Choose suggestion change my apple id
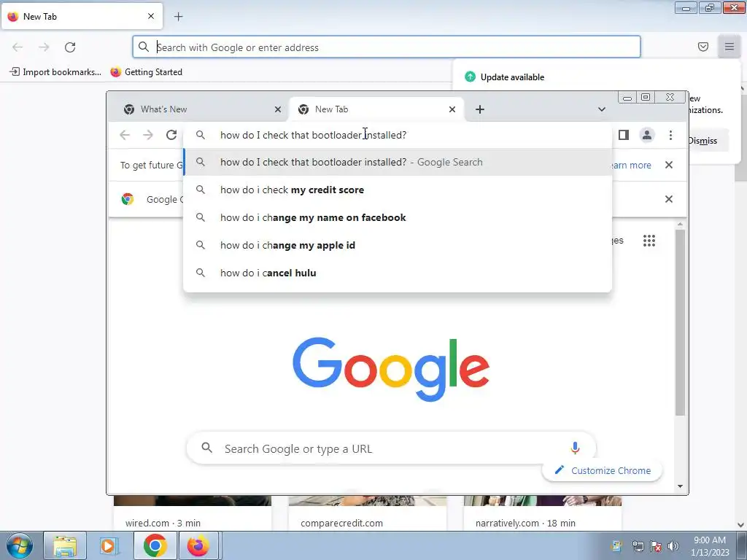 (398, 245)
